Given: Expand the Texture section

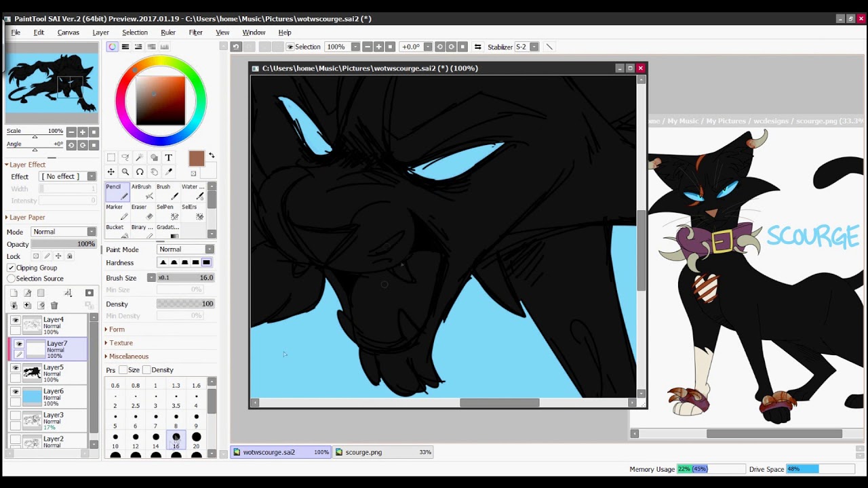Looking at the screenshot, I should click(x=121, y=343).
